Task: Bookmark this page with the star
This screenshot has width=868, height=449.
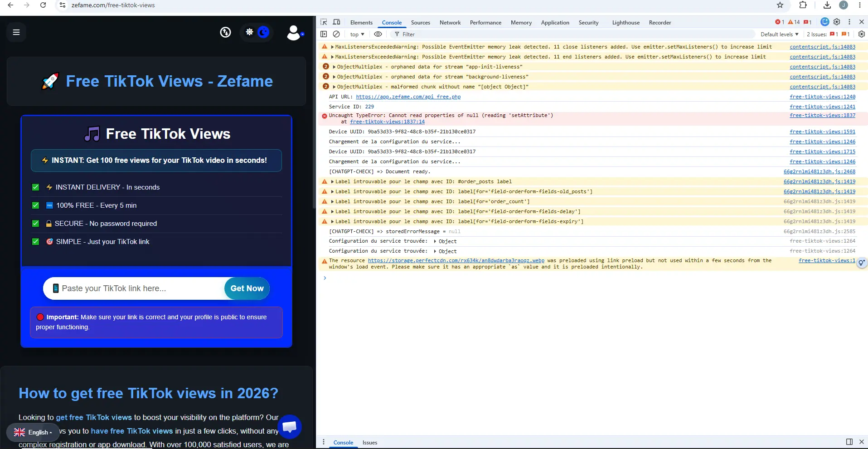Action: (x=780, y=5)
